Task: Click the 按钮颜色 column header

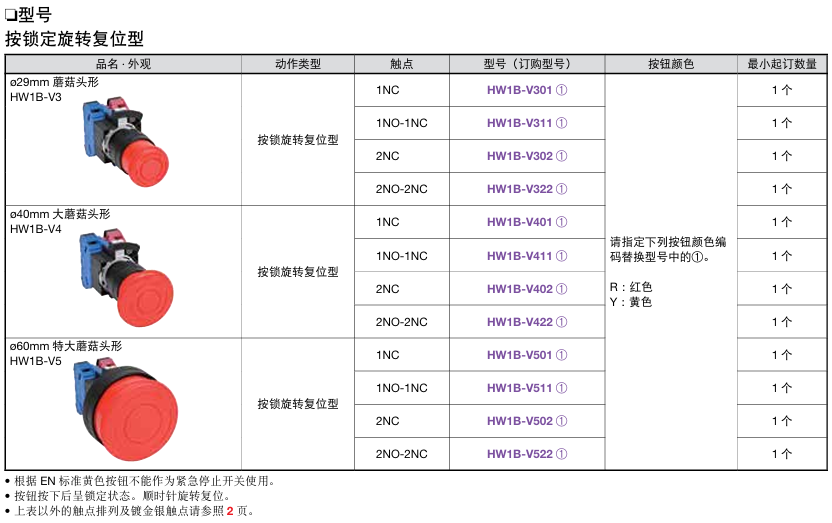Action: pos(671,64)
